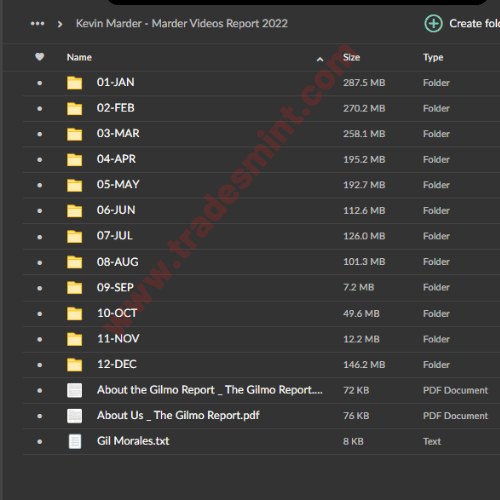Toggle favorite dot for 10-OCT
The image size is (500, 500).
click(40, 314)
